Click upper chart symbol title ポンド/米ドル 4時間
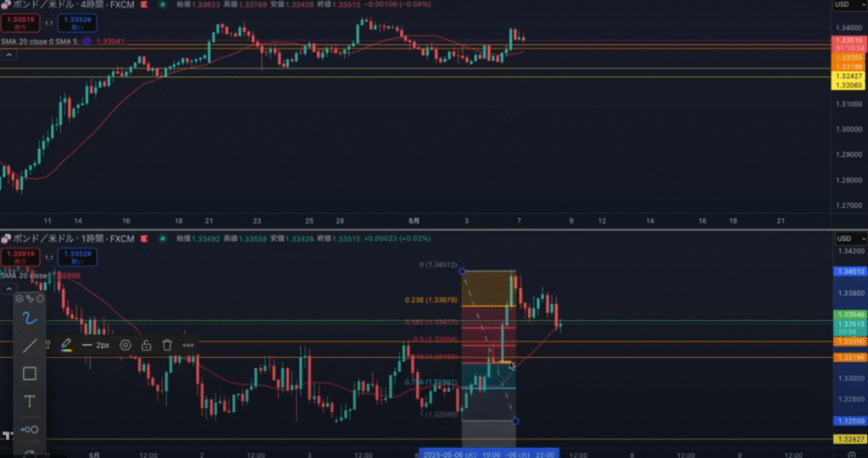The height and width of the screenshot is (458, 868). pos(64,4)
